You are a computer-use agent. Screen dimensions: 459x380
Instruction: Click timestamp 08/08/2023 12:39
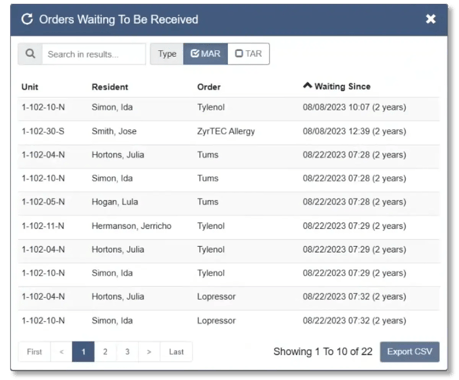336,131
